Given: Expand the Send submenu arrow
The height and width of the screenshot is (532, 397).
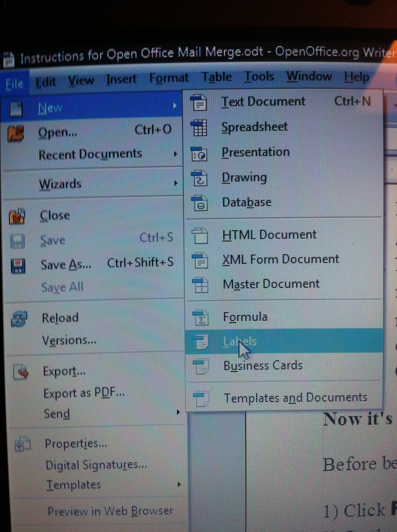Looking at the screenshot, I should [178, 412].
